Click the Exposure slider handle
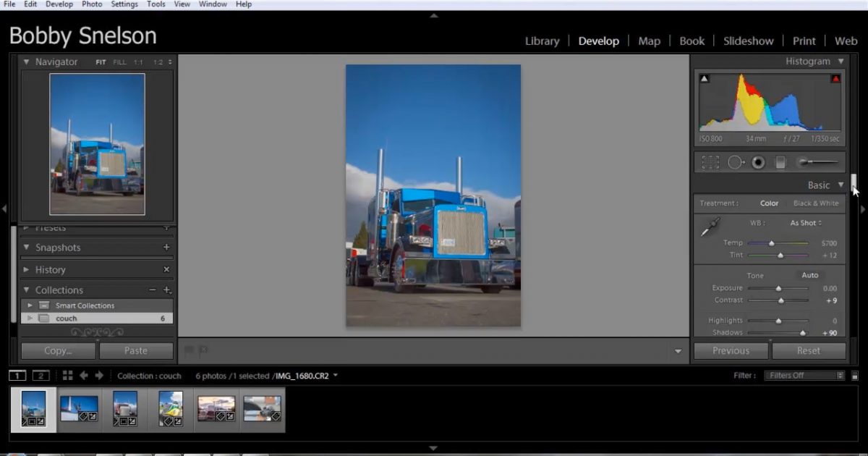868x456 pixels. click(779, 289)
